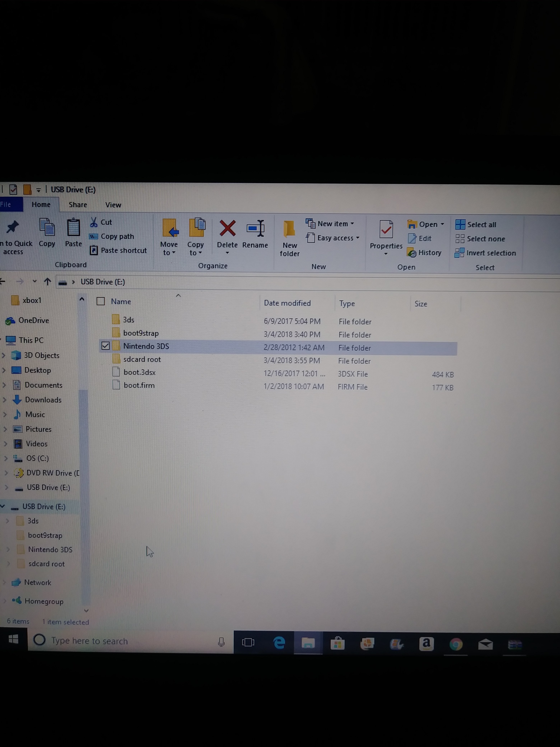Switch to the View ribbon tab

pos(113,205)
